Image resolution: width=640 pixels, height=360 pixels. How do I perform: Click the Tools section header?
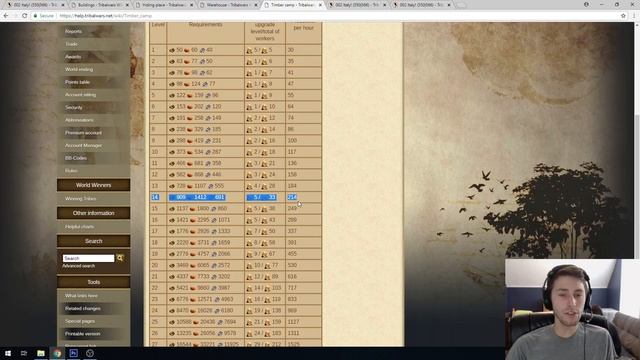coord(93,282)
